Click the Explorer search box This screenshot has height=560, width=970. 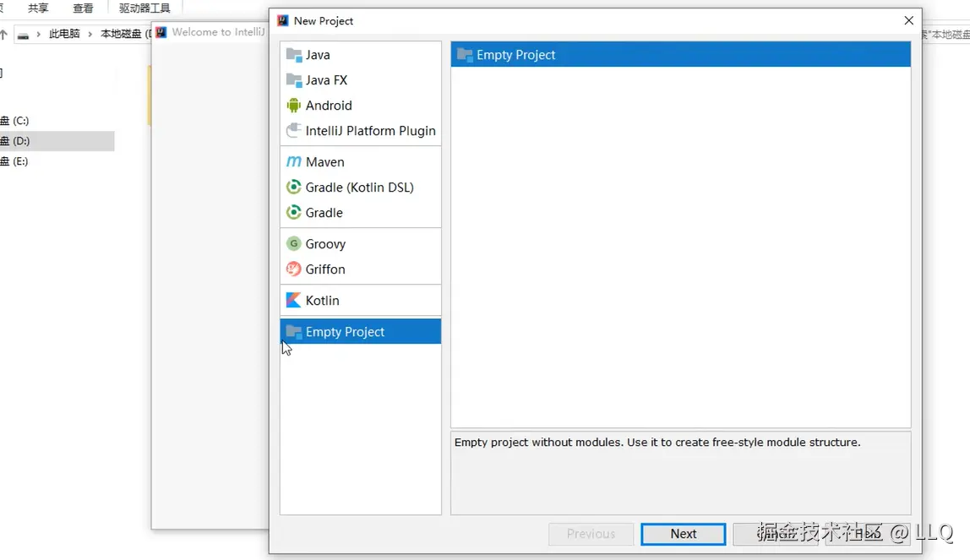pyautogui.click(x=945, y=35)
